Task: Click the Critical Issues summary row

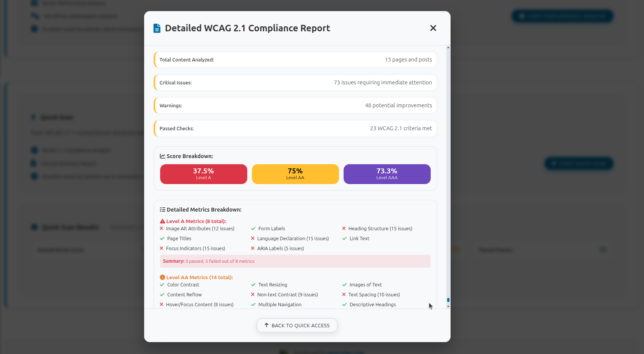Action: pyautogui.click(x=295, y=82)
